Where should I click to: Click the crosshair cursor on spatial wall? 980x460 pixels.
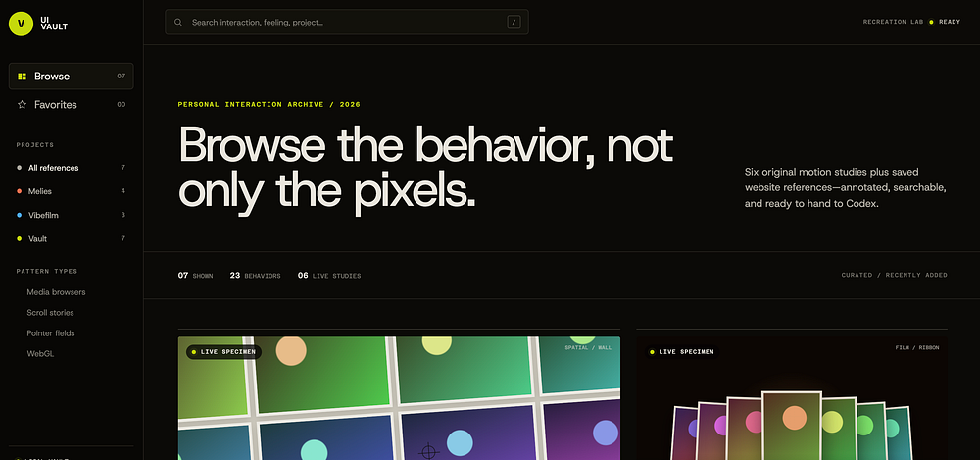429,450
